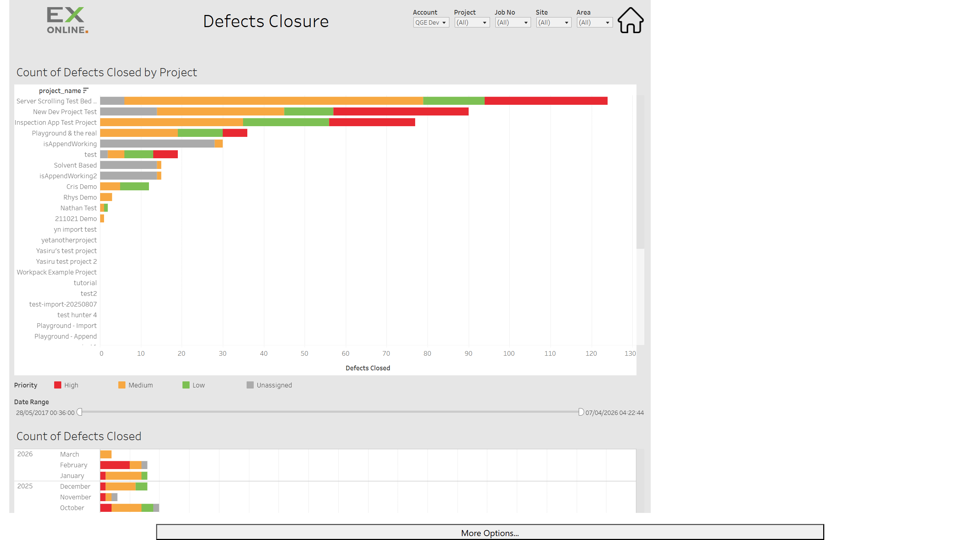
Task: Grab the Date Range start slider handle
Action: (79, 412)
